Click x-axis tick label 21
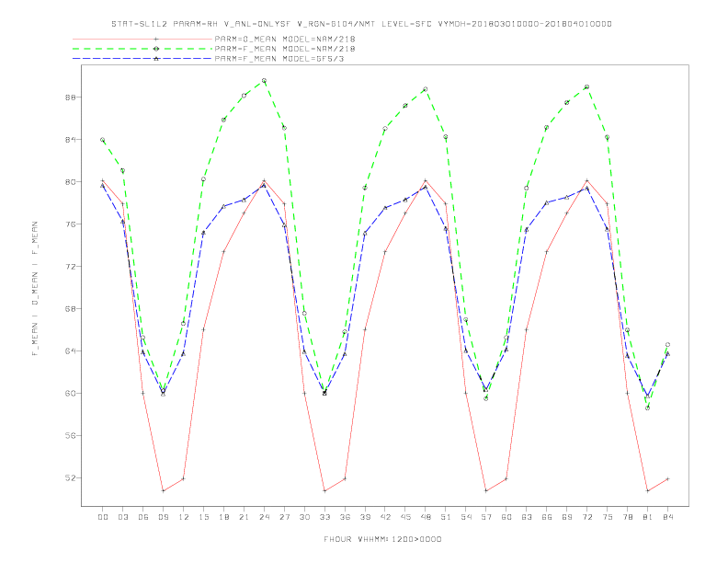This screenshot has height=563, width=728. click(244, 517)
